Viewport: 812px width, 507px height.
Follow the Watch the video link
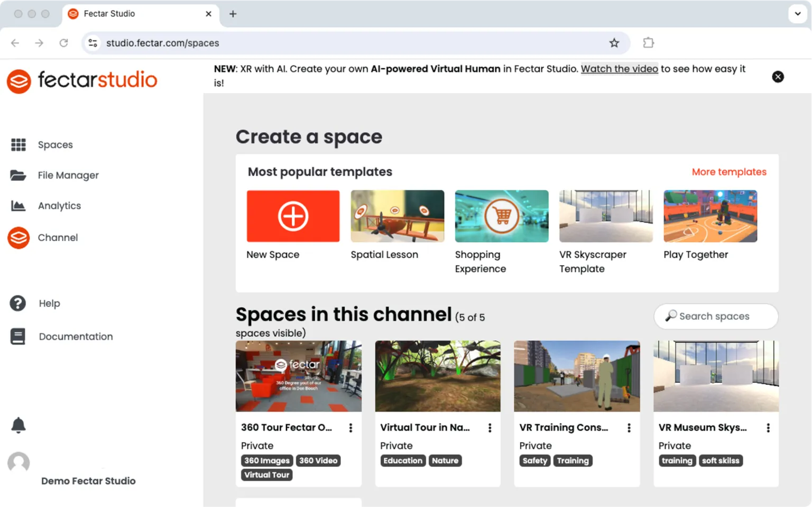pos(619,69)
